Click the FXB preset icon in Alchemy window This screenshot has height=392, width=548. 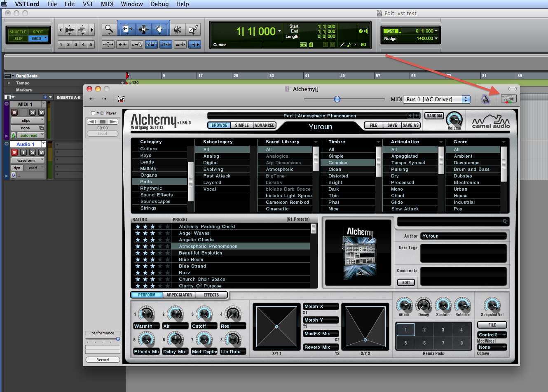(x=121, y=99)
